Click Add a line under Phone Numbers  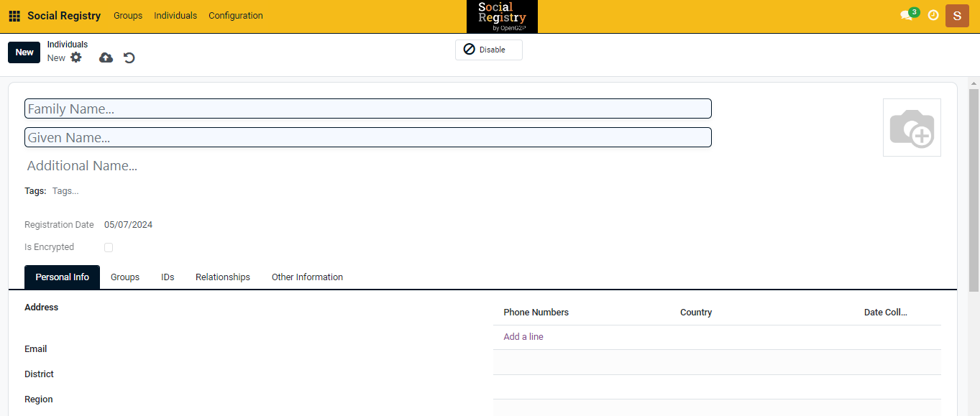(x=523, y=337)
